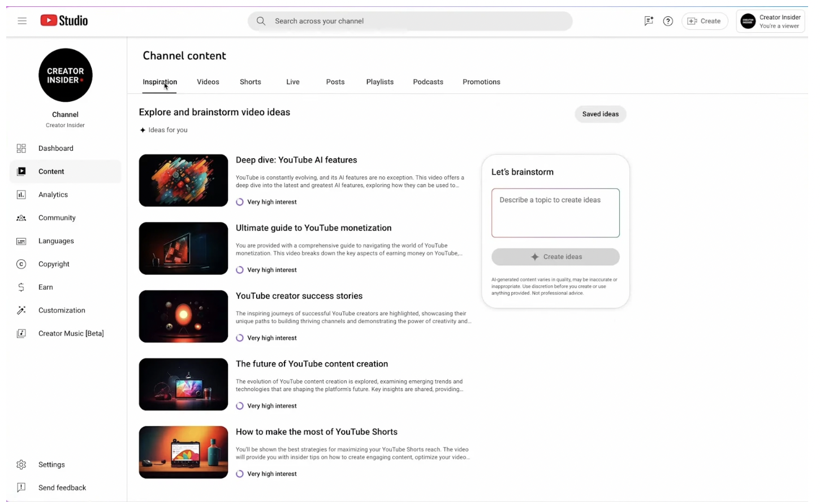
Task: Click the sparkle icon beside Ideas for you
Action: [x=143, y=130]
